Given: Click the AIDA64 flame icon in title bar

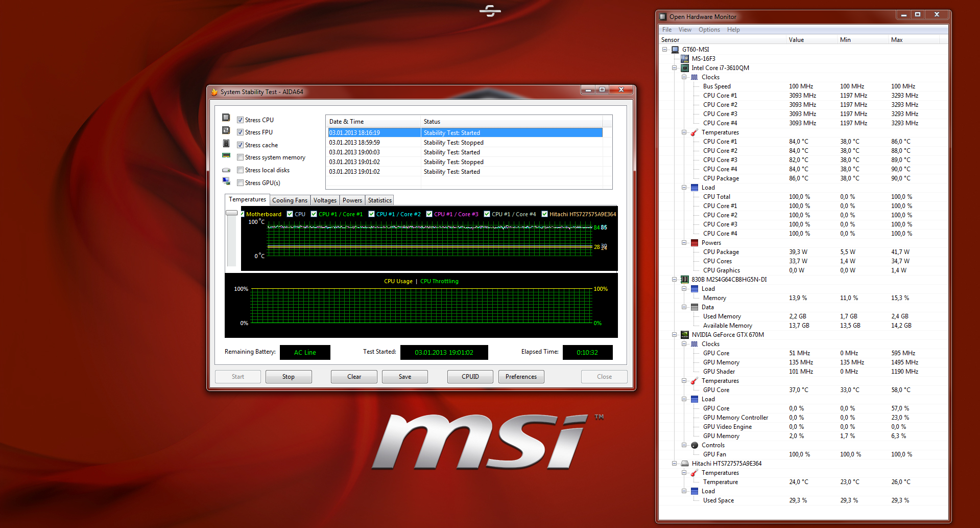Looking at the screenshot, I should click(x=214, y=92).
